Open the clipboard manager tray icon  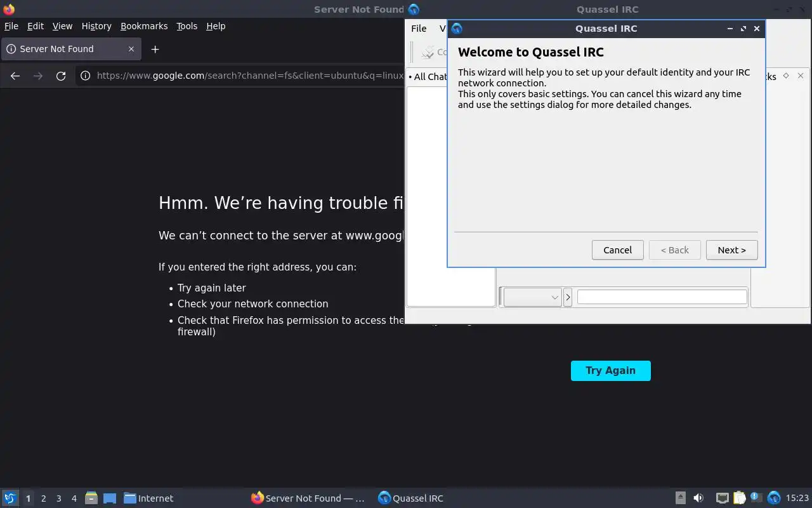coord(739,498)
